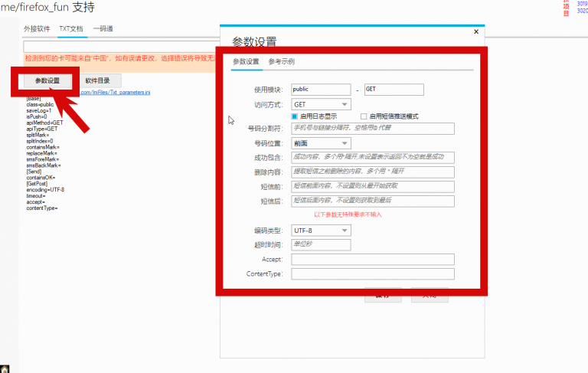Click the ContentType input field
Viewport: 588px width, 373px height.
pos(373,274)
